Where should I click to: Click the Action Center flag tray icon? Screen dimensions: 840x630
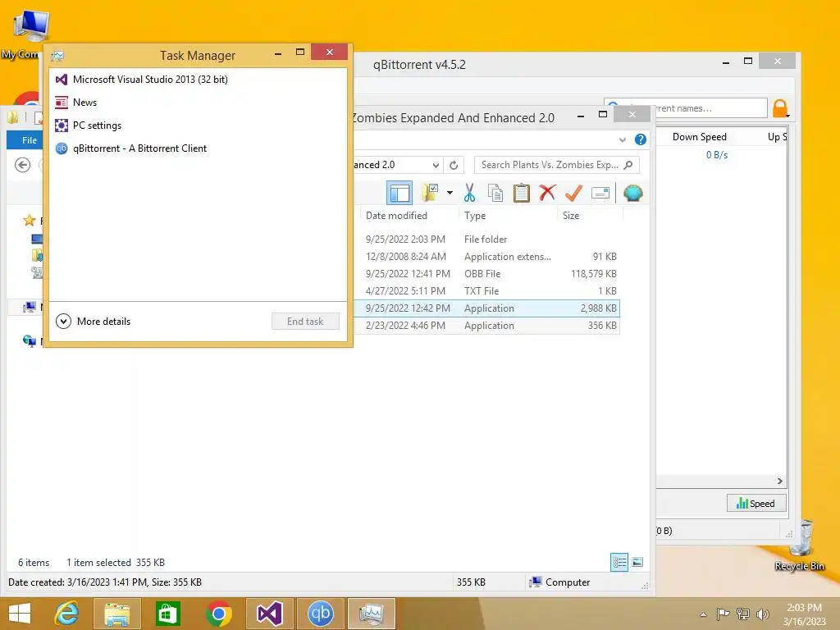[x=723, y=614]
